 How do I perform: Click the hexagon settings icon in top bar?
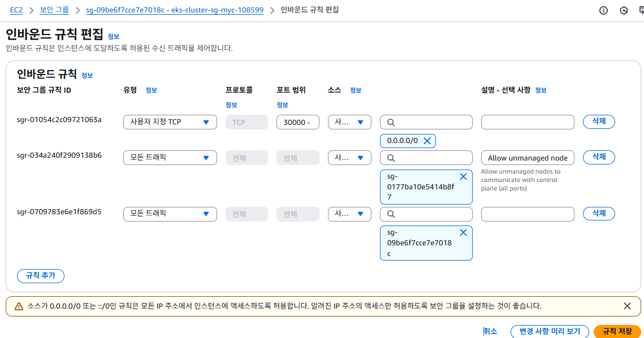click(624, 11)
